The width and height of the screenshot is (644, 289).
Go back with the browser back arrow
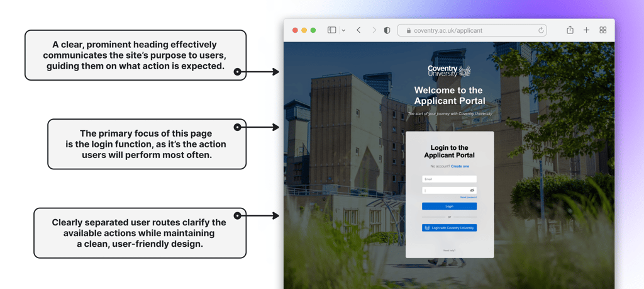(x=358, y=30)
